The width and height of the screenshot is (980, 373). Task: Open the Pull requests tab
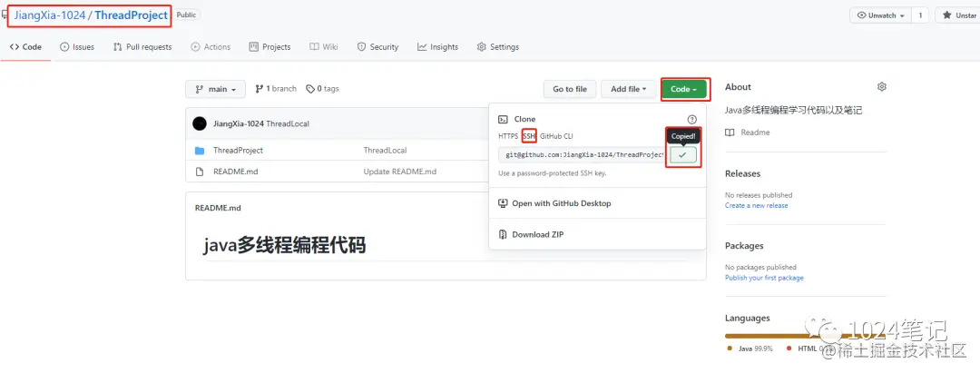coord(142,47)
